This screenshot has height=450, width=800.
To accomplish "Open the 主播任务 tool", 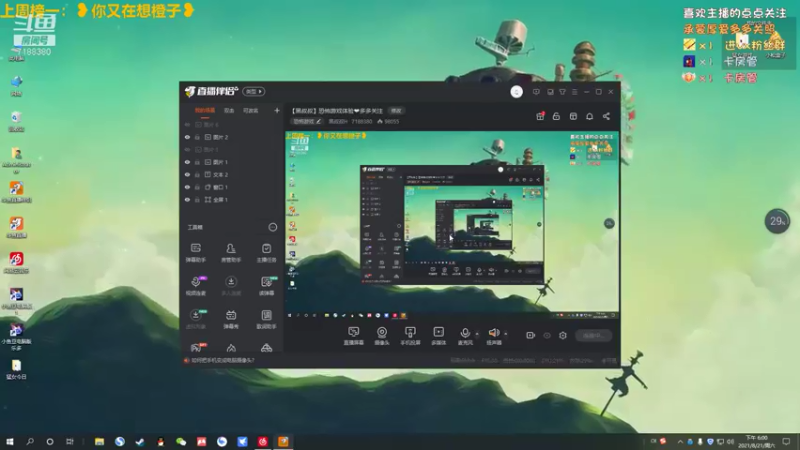I will [266, 253].
